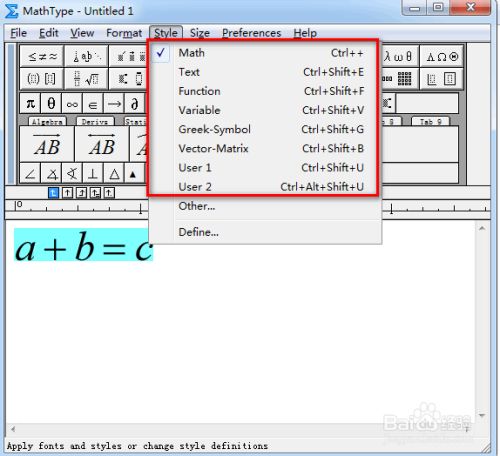This screenshot has height=456, width=500.
Task: Switch to the Derivs tab
Action: pos(95,122)
